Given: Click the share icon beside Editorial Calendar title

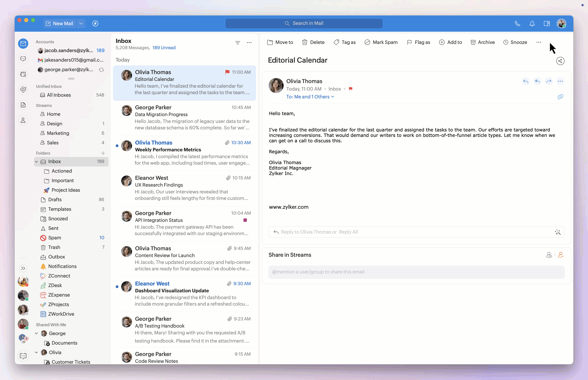Looking at the screenshot, I should (x=560, y=61).
